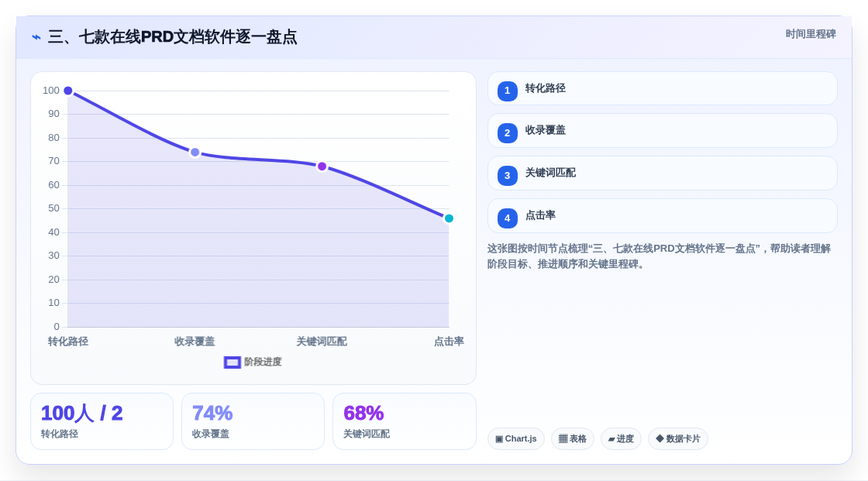The height and width of the screenshot is (481, 868).
Task: Click the y-axis value 50
Action: coord(53,208)
